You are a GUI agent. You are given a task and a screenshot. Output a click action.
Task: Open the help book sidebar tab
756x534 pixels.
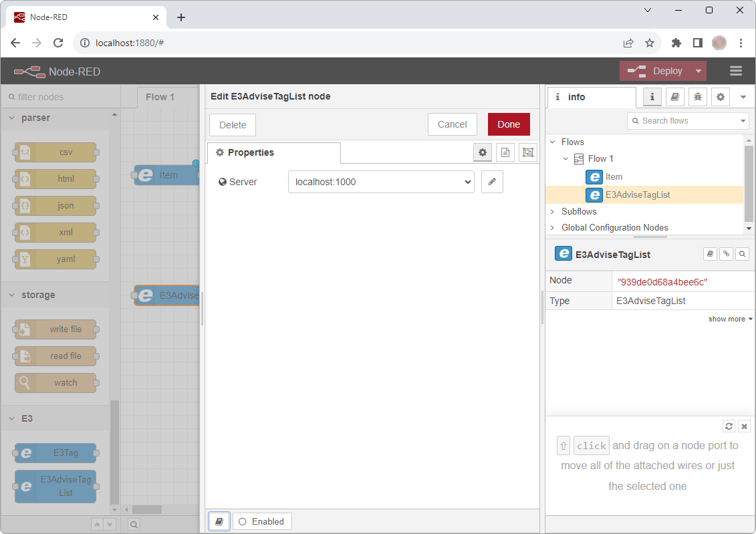[675, 97]
